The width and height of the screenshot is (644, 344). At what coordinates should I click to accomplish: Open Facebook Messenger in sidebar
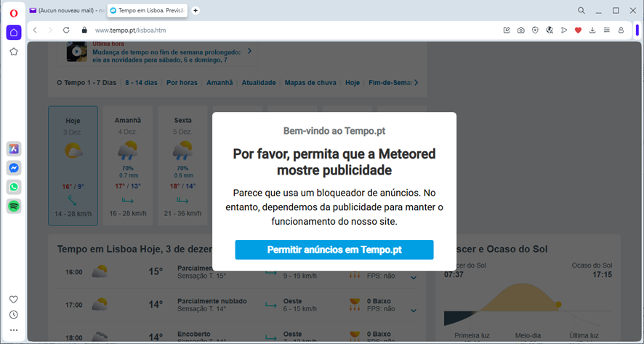coord(14,168)
